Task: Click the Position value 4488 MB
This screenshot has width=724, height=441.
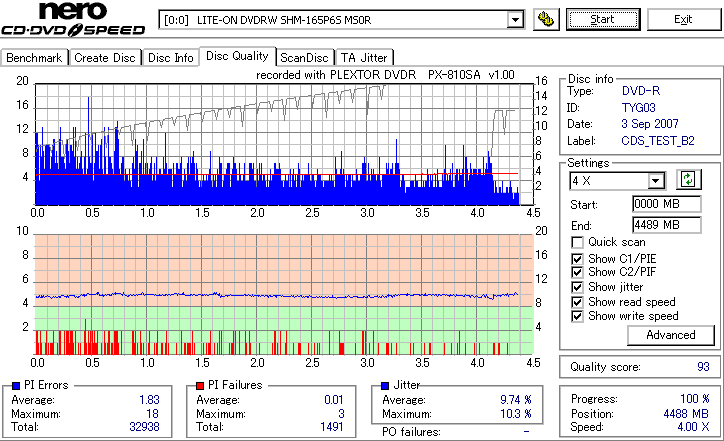Action: pos(686,414)
